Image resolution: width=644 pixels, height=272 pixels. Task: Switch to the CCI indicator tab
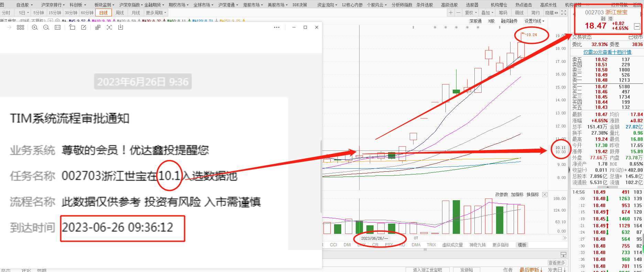coord(333,245)
